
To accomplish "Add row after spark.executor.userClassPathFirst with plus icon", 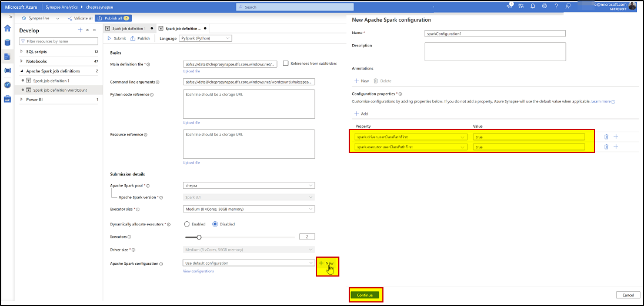I will click(616, 147).
